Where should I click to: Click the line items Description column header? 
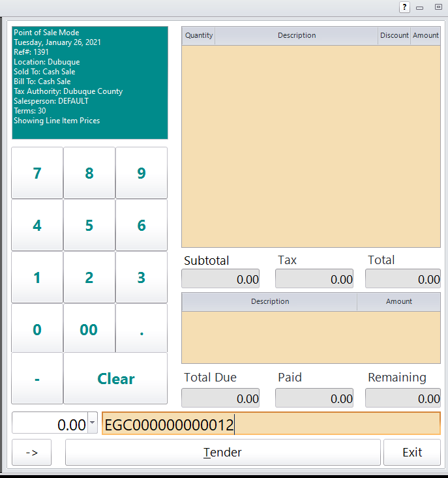tap(297, 36)
